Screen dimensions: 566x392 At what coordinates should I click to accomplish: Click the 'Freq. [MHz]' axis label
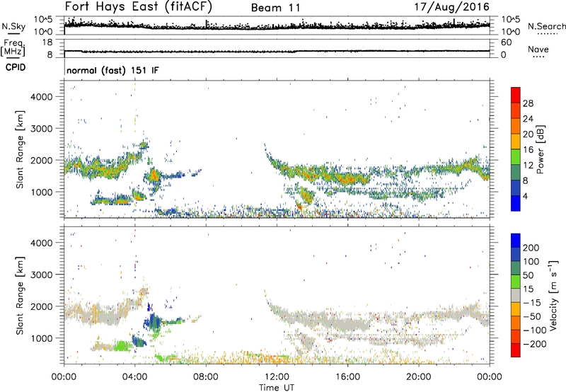pyautogui.click(x=13, y=48)
